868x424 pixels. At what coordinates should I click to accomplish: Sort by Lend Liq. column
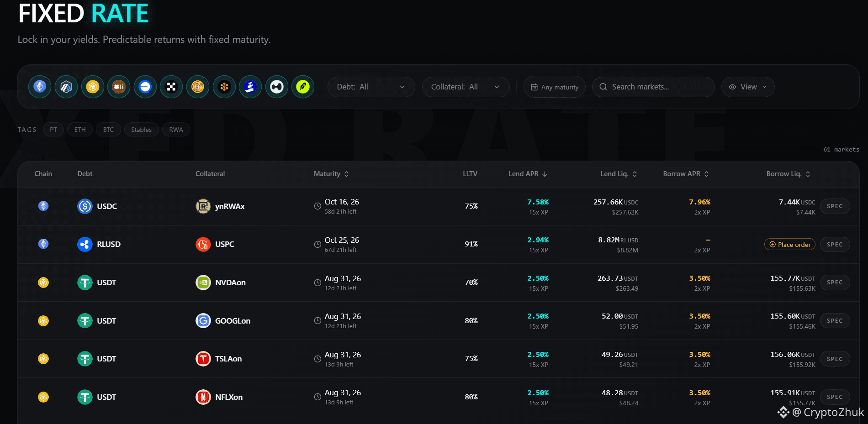[x=619, y=174]
